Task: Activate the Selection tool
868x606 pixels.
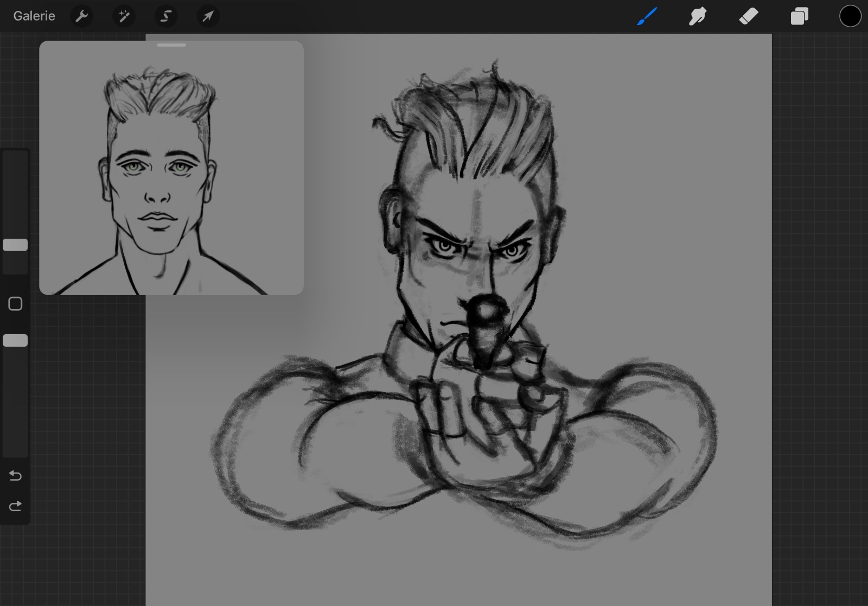Action: pos(166,16)
